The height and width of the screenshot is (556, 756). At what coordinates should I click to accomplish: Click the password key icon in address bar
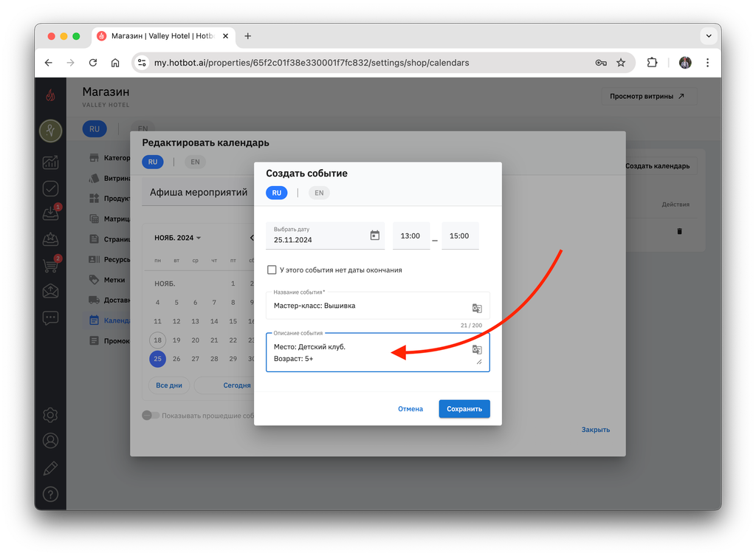click(601, 63)
